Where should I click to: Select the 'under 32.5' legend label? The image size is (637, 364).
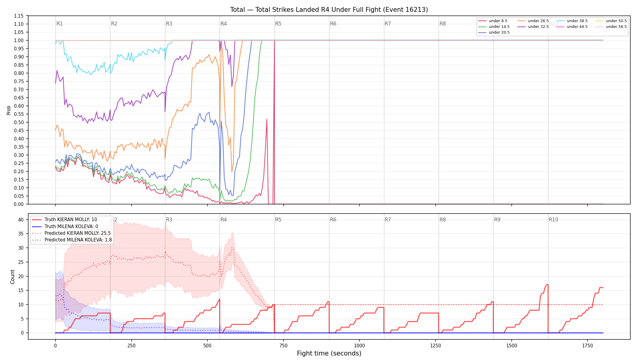(x=538, y=27)
